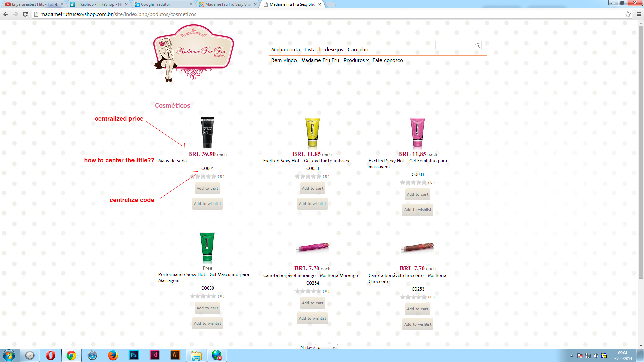Add Caneta beijável morango to wishlist
The image size is (644, 362).
coord(312,318)
